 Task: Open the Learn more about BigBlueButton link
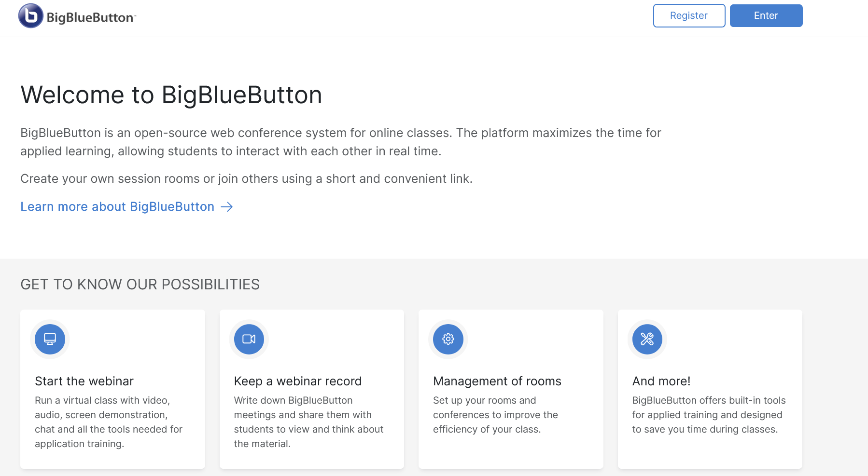coord(117,207)
